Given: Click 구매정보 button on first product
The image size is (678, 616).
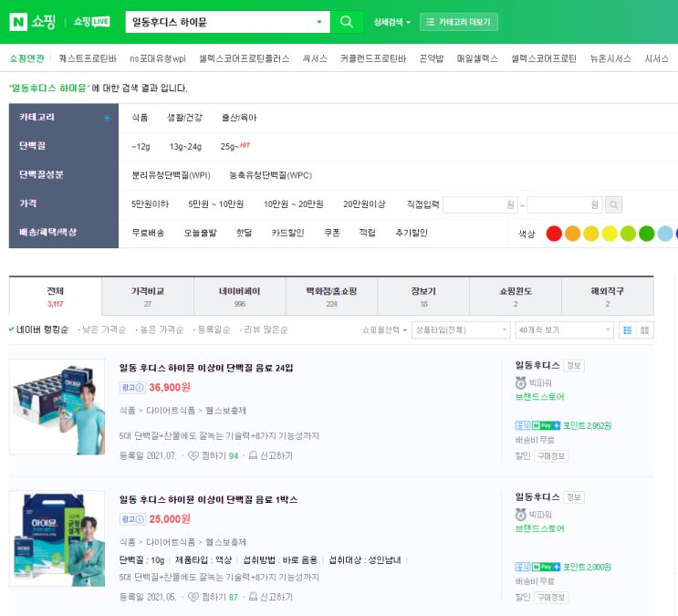Looking at the screenshot, I should (551, 456).
